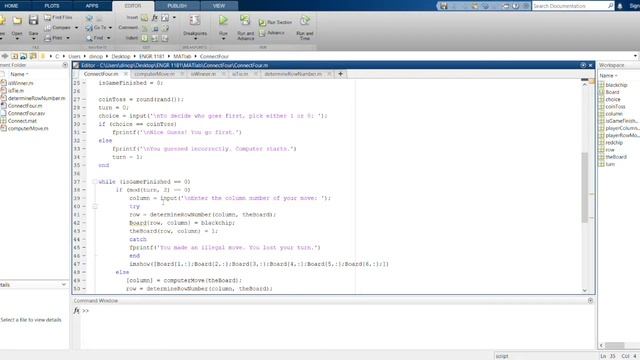Click the Print icon in the ribbon
640x360 pixels.
tap(48, 38)
